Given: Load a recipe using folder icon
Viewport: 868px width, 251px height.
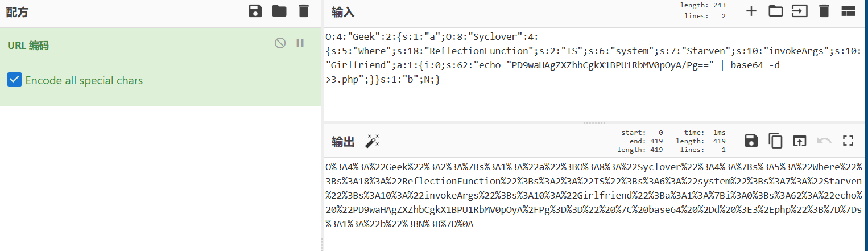Looking at the screenshot, I should coord(279,11).
